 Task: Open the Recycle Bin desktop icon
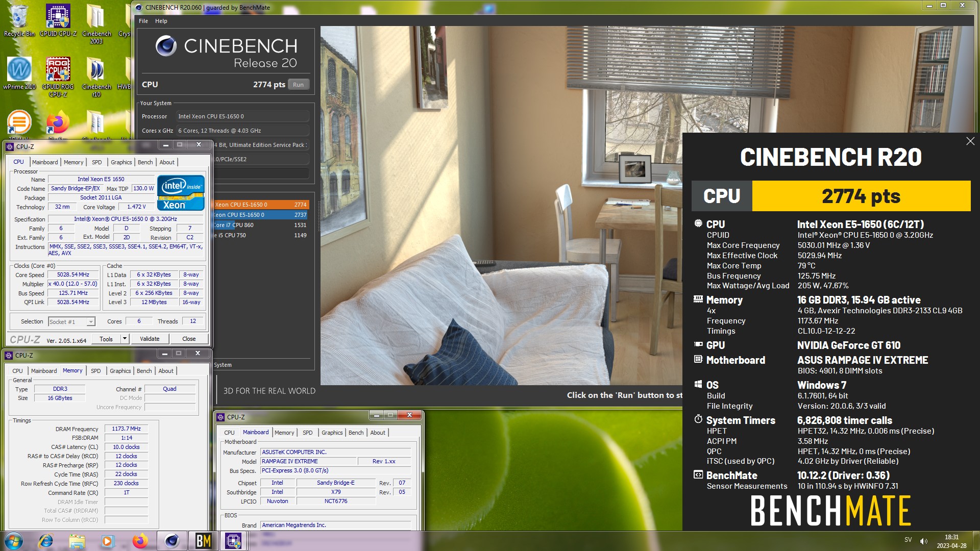19,20
